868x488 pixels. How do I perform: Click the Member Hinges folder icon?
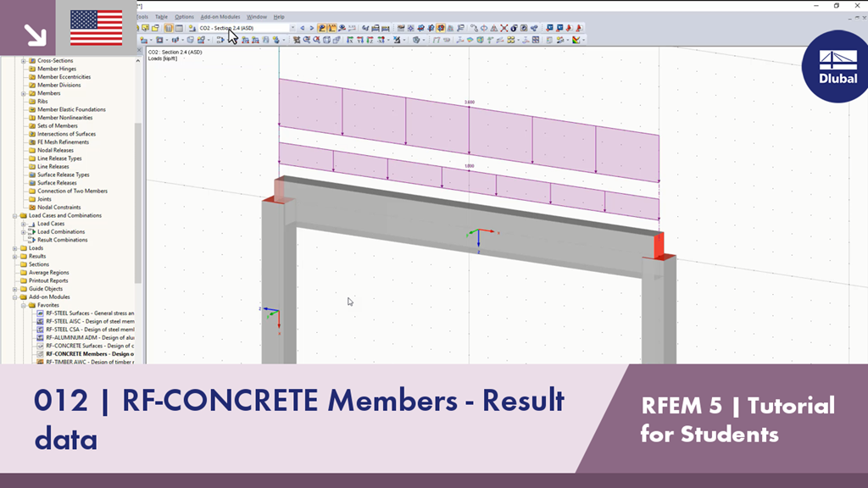pos(32,69)
